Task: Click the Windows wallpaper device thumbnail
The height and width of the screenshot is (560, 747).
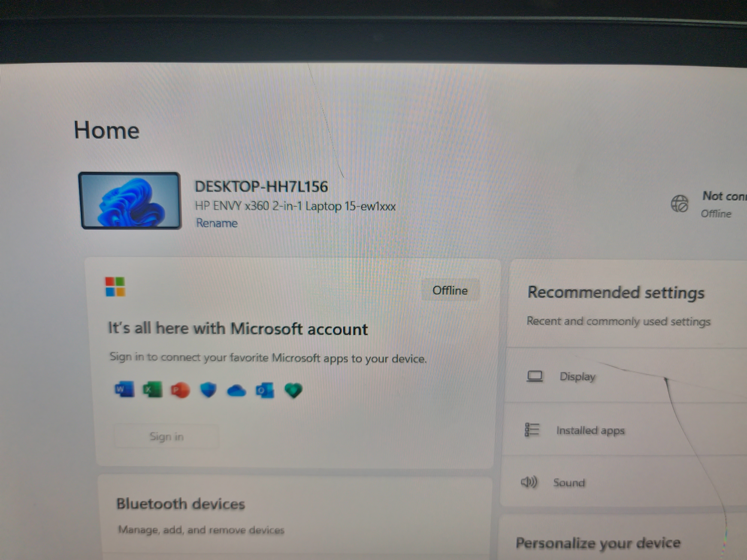Action: tap(130, 200)
